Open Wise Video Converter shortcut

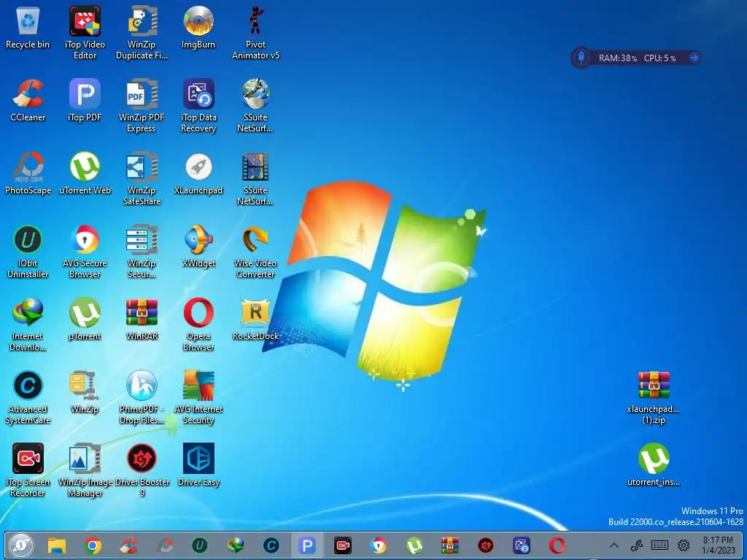pyautogui.click(x=255, y=252)
